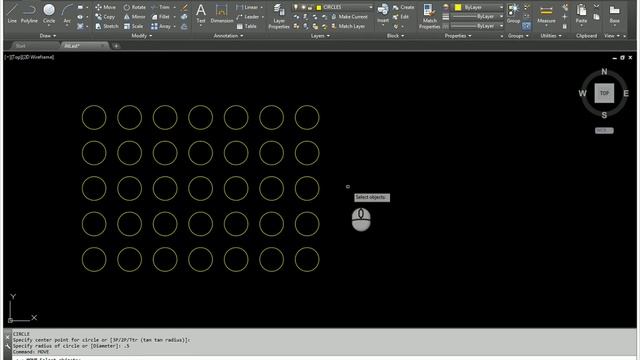The height and width of the screenshot is (360, 640).
Task: Toggle the layer lock icon
Action: tap(310, 7)
